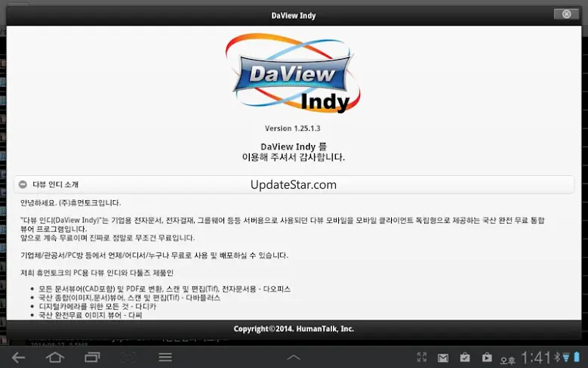The height and width of the screenshot is (368, 588).
Task: Tap the Bluetooth status icon
Action: tap(557, 357)
